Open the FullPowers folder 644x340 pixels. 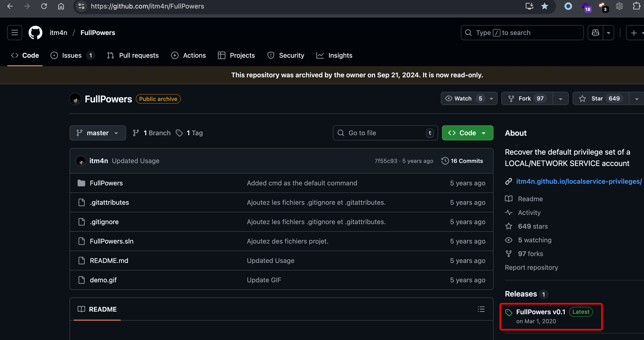tap(106, 183)
